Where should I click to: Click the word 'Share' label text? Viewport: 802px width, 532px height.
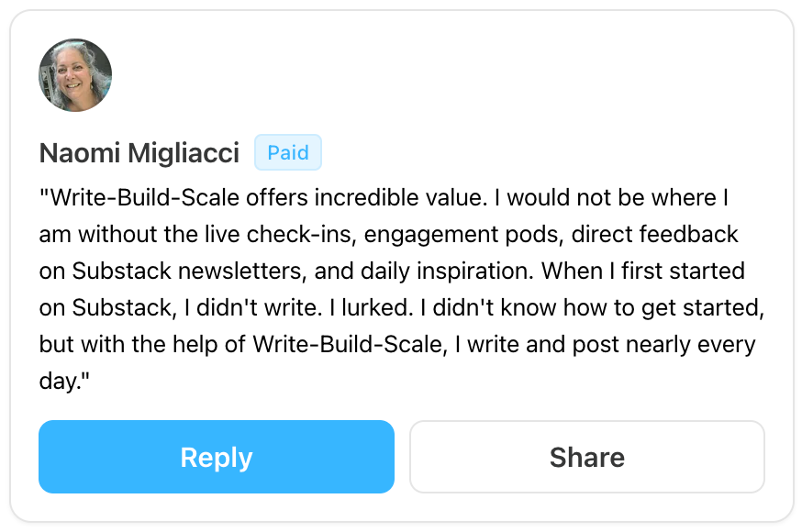coord(587,458)
